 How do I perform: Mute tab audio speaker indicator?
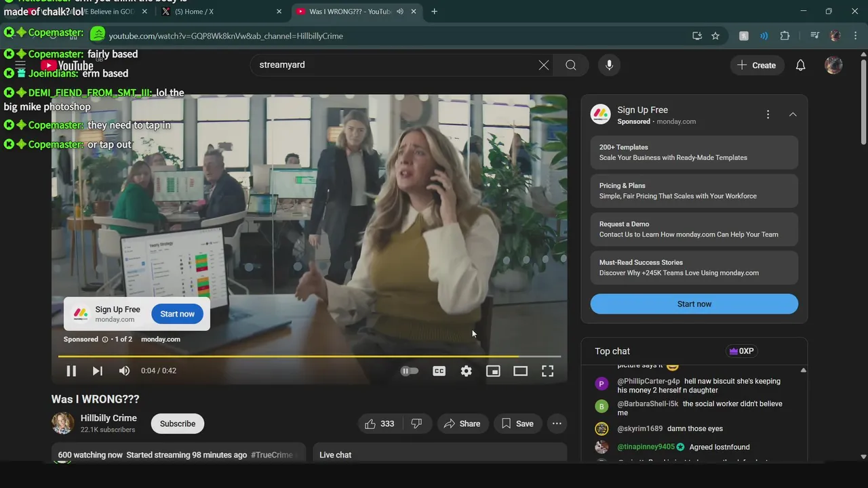(x=400, y=12)
